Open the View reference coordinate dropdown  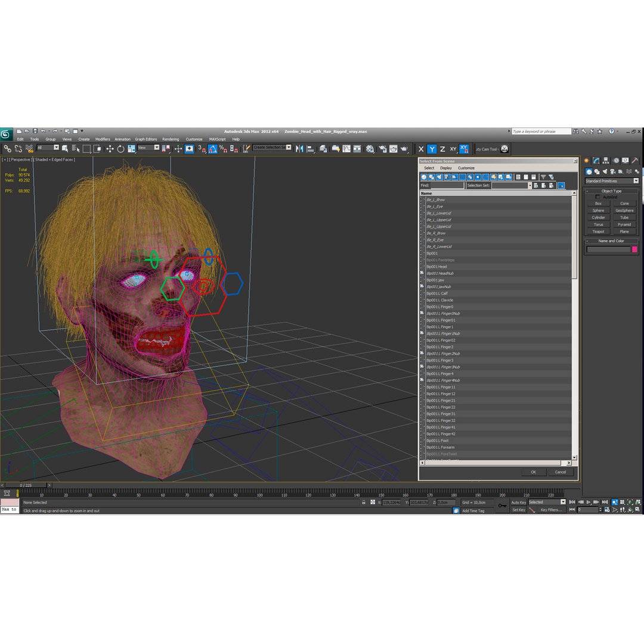pos(148,147)
